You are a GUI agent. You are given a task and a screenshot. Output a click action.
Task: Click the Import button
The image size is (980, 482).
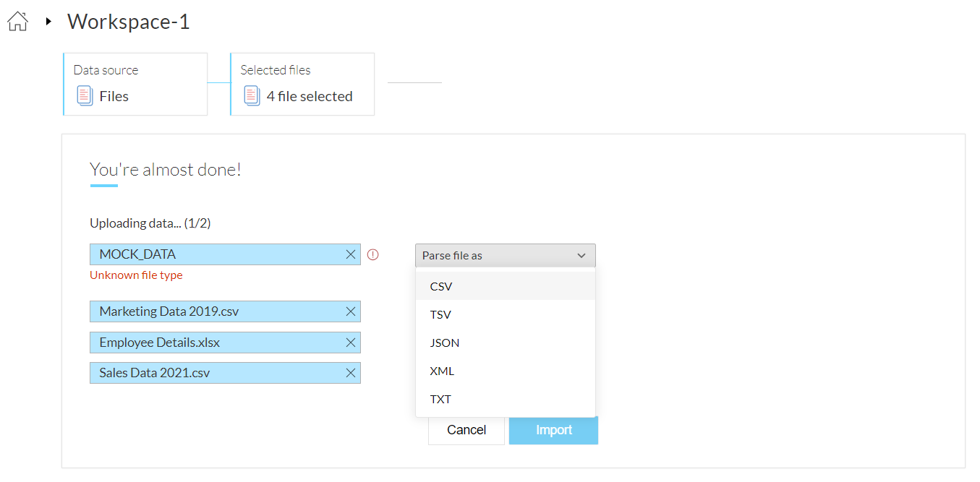[x=553, y=430]
